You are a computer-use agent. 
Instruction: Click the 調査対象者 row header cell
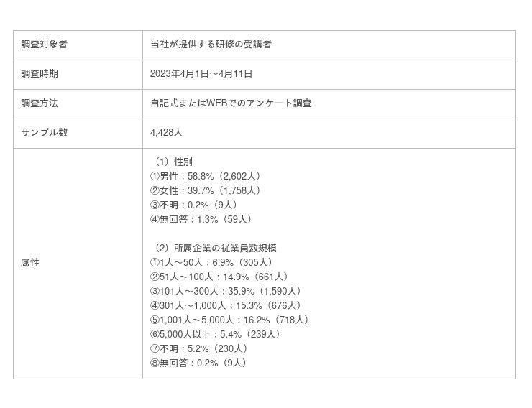point(44,45)
